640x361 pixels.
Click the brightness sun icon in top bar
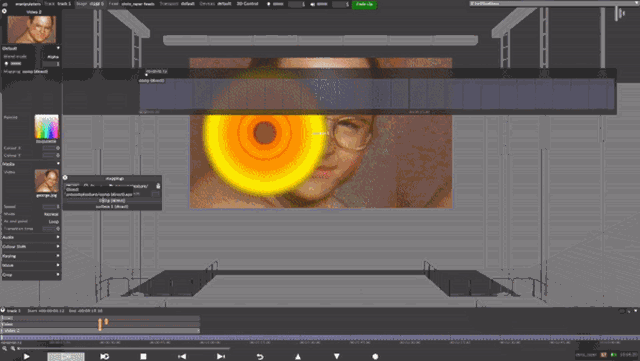[x=269, y=4]
